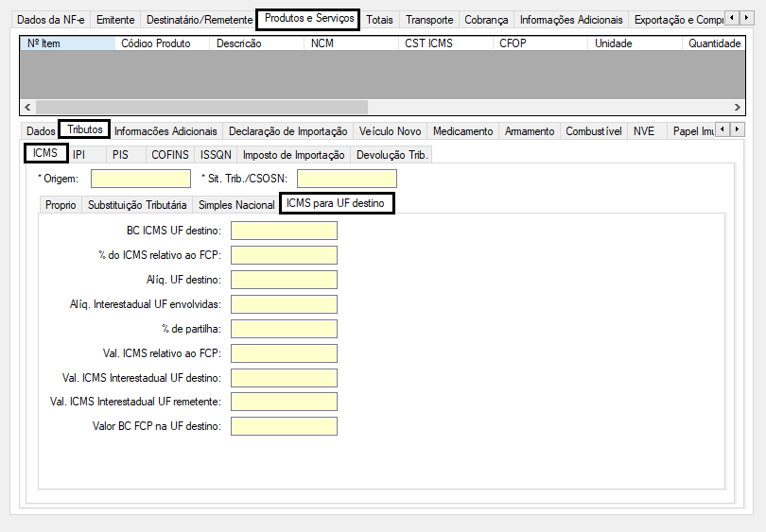
Task: Select the Tributos tab
Action: point(84,129)
